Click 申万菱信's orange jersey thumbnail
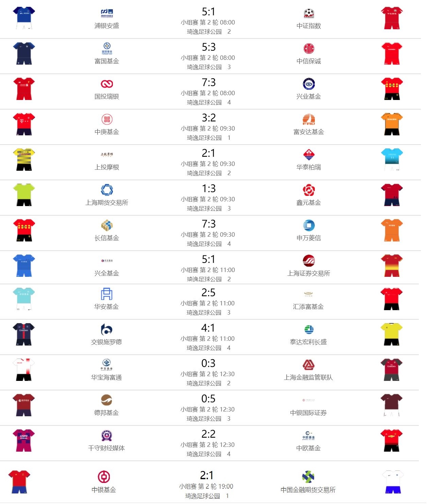This screenshot has width=427, height=504. (392, 230)
